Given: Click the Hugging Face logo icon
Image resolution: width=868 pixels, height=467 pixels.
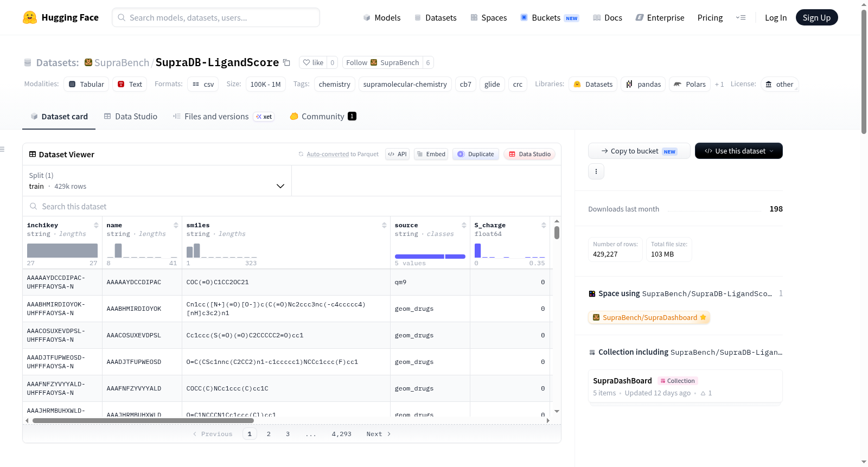Looking at the screenshot, I should tap(30, 17).
